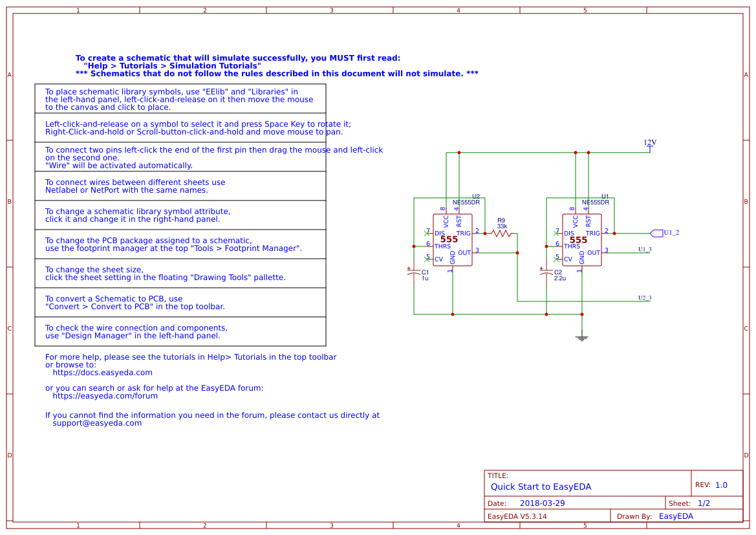
Task: Select the U1 555 timer chip body
Action: pos(582,240)
